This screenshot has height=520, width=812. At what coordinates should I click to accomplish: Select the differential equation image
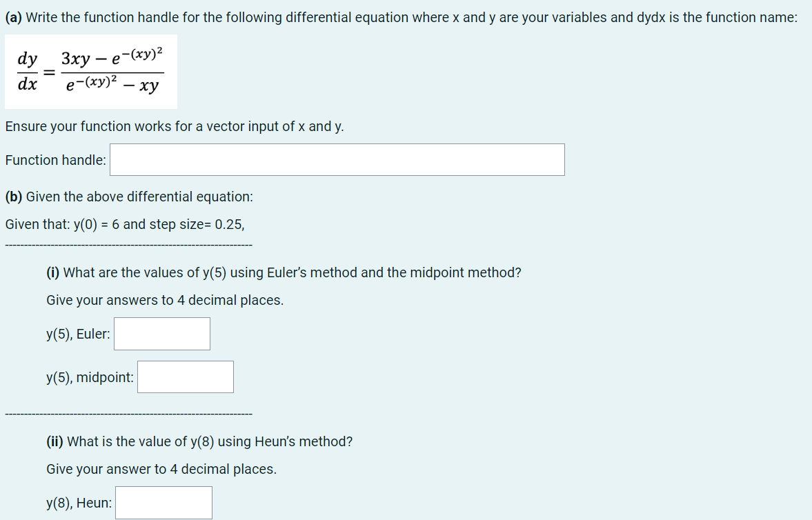pyautogui.click(x=90, y=72)
